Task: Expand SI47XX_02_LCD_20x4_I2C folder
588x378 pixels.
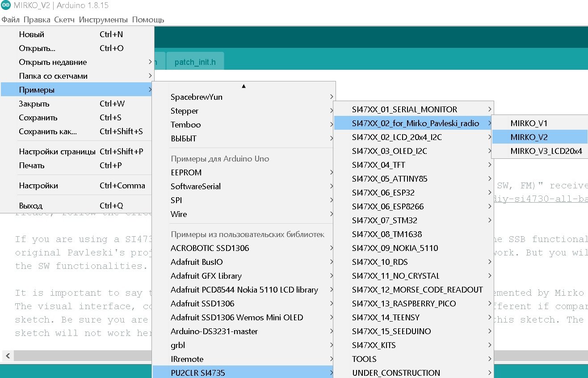Action: [x=414, y=137]
